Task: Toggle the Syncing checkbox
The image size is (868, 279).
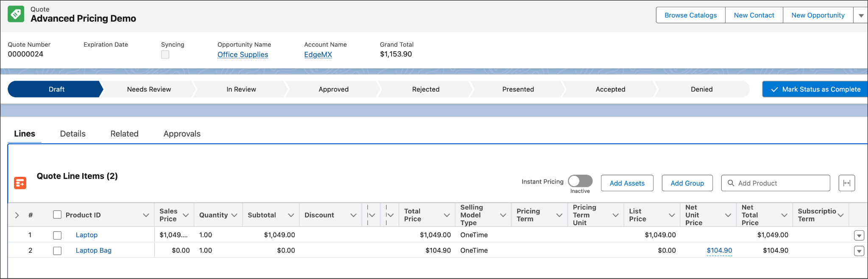Action: click(165, 54)
